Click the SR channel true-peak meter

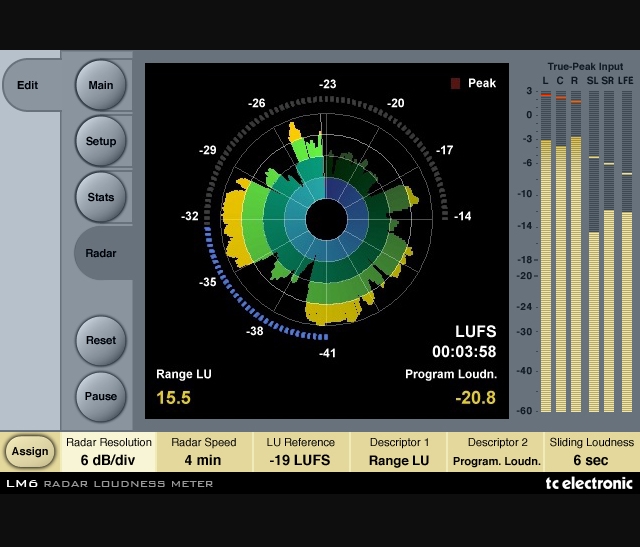pyautogui.click(x=609, y=251)
